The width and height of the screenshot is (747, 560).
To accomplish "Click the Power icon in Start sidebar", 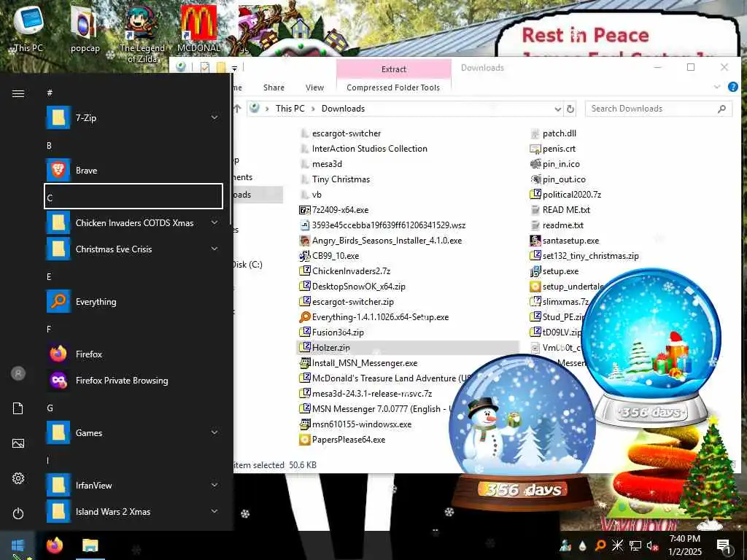I will pos(18,513).
